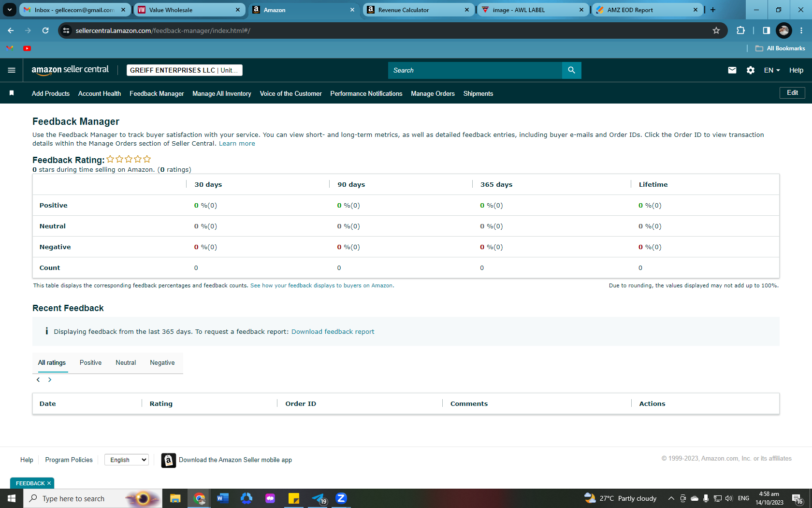Open Manage All Inventory
The width and height of the screenshot is (812, 508).
tap(222, 93)
